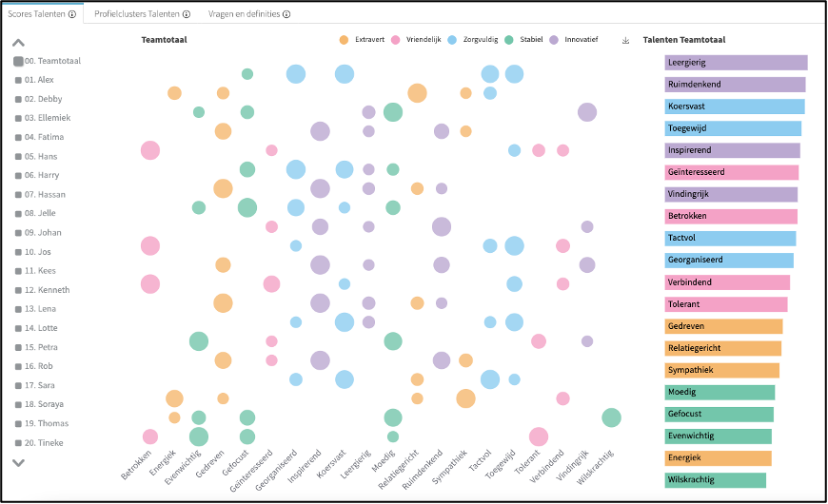Open the Vragen en definities tab
This screenshot has height=504, width=828.
coord(244,14)
